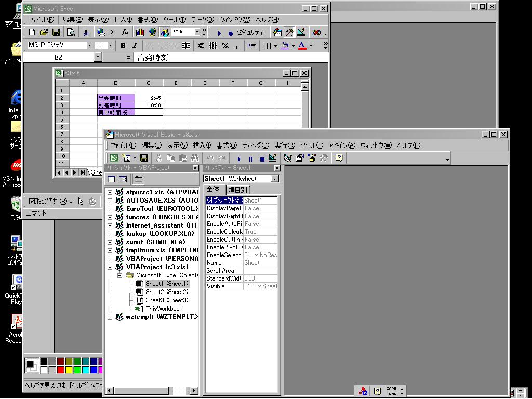532x399 pixels.
Task: Open the Sheet1 Worksheet object dropdown
Action: pos(275,179)
